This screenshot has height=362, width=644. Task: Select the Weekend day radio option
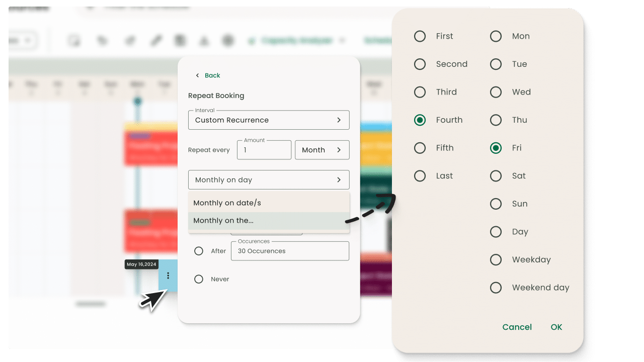coord(496,288)
